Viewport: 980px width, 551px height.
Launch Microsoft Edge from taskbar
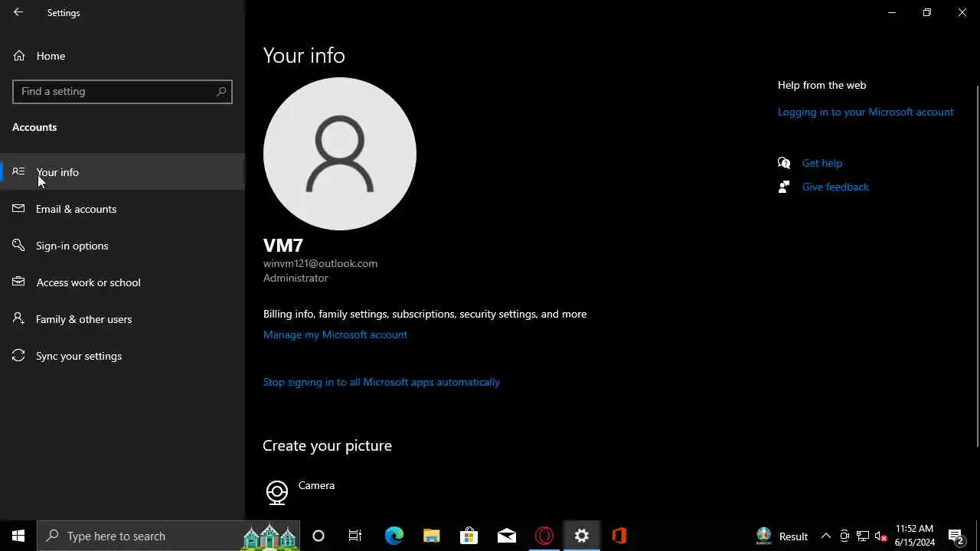coord(394,536)
